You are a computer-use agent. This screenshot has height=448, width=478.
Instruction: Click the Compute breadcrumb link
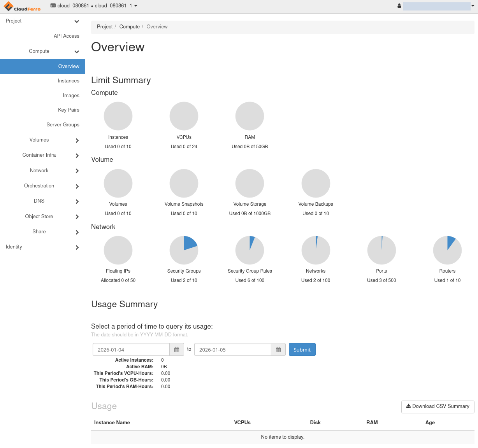click(129, 27)
